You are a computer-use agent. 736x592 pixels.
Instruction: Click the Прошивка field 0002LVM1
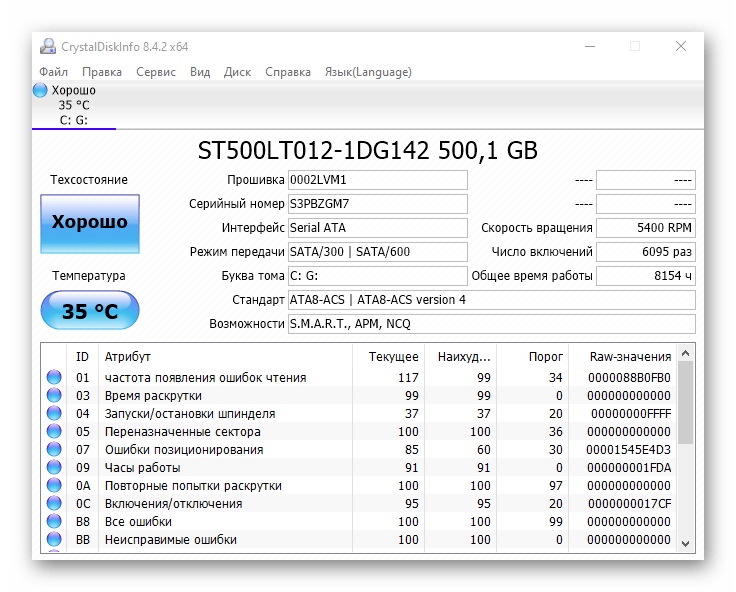[377, 180]
